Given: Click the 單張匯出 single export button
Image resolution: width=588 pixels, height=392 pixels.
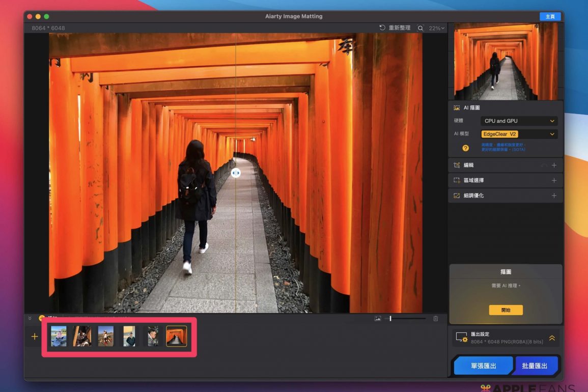Looking at the screenshot, I should pos(483,366).
